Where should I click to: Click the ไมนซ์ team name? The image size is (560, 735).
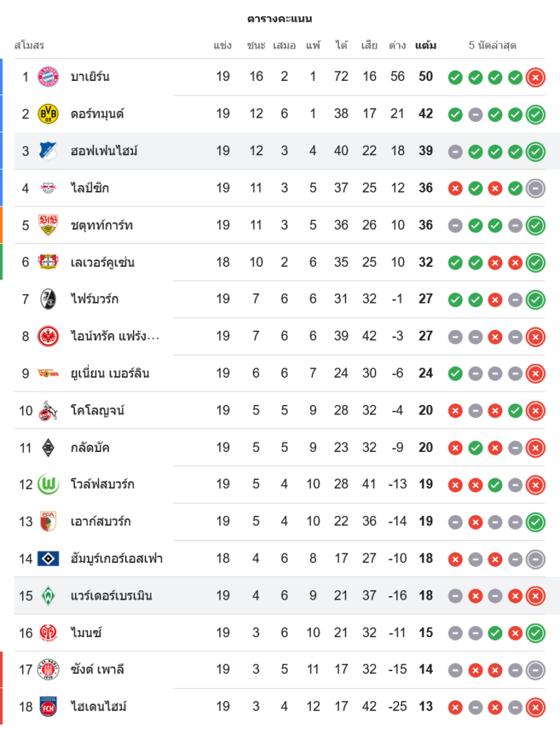point(86,632)
